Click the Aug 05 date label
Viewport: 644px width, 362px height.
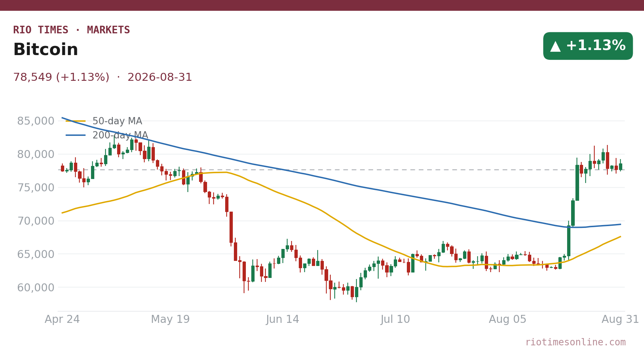(x=508, y=320)
